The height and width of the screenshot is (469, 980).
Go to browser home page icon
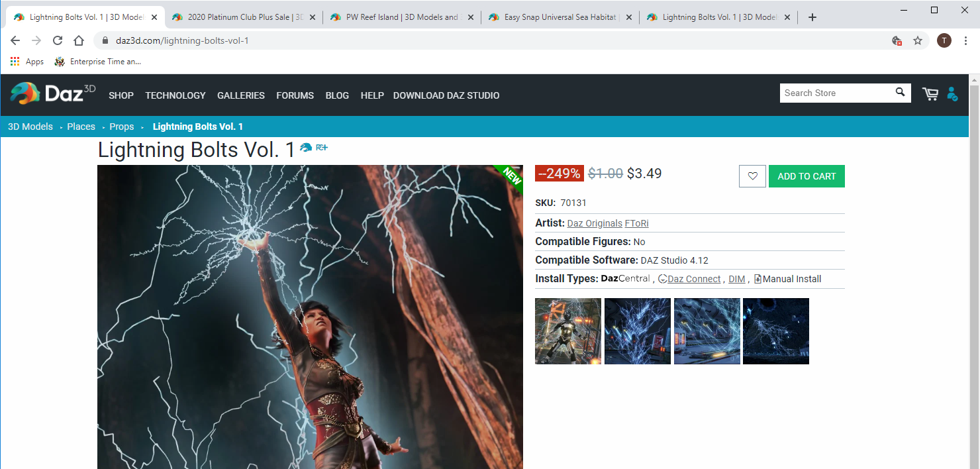click(79, 40)
